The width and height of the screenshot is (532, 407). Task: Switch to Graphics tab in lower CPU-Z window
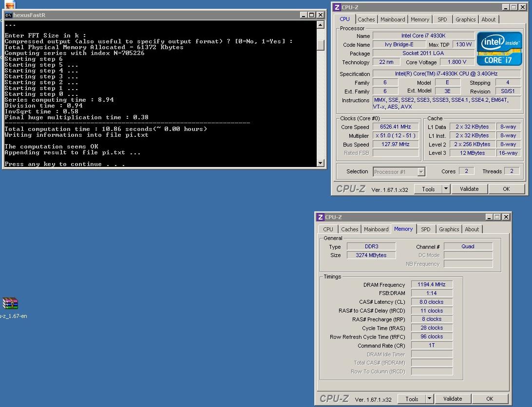coord(449,230)
